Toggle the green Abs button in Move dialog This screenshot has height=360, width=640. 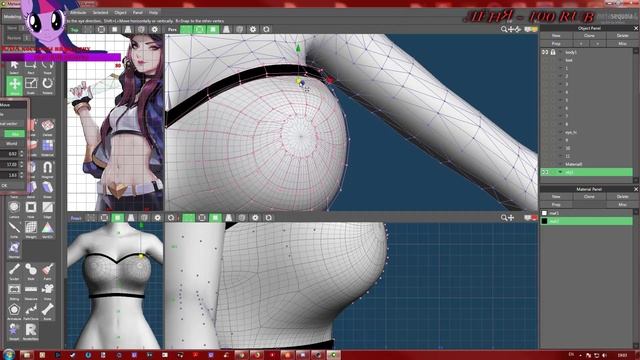click(14, 134)
